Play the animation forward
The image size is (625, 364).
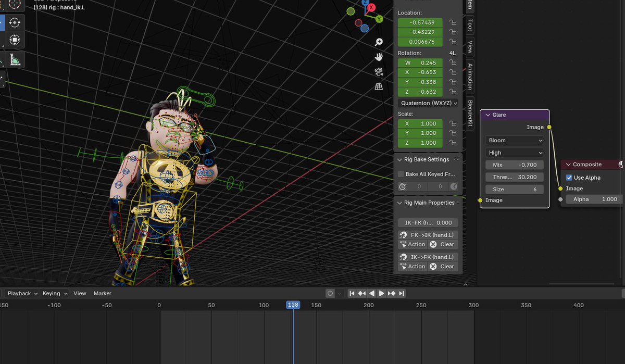click(381, 293)
